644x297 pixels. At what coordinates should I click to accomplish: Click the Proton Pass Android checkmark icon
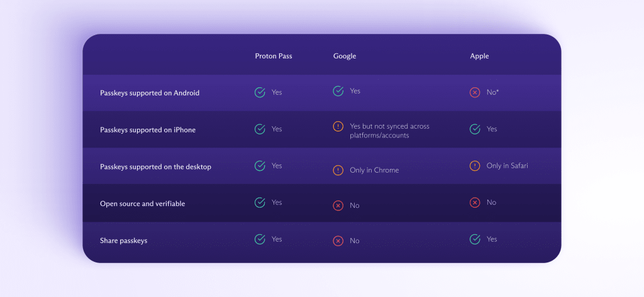(260, 92)
